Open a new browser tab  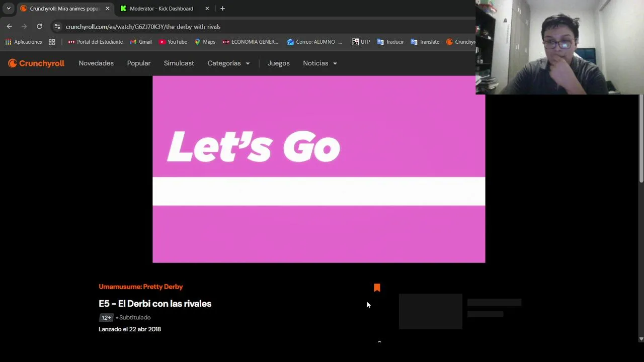coord(222,9)
